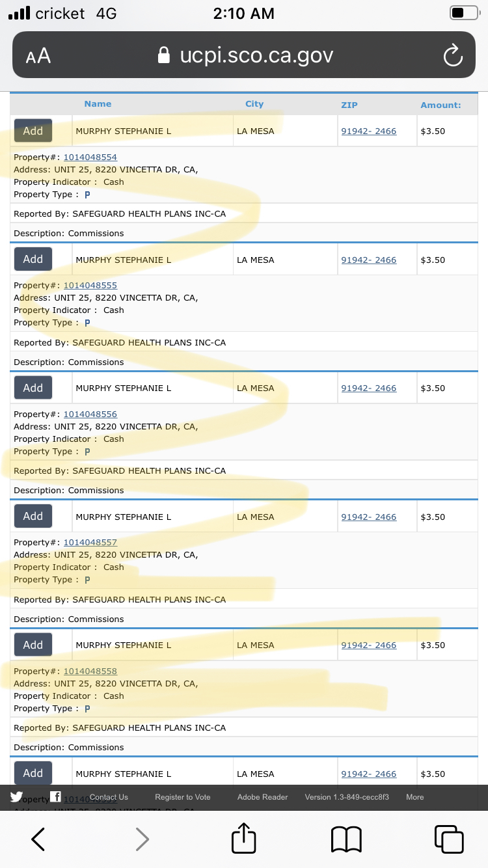Sort by the Amount column header

coord(441,105)
